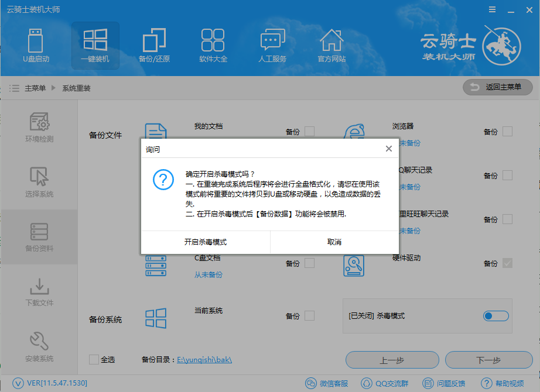The width and height of the screenshot is (540, 392).
Task: Confirm with 开启杀毒模式 button
Action: coord(206,242)
